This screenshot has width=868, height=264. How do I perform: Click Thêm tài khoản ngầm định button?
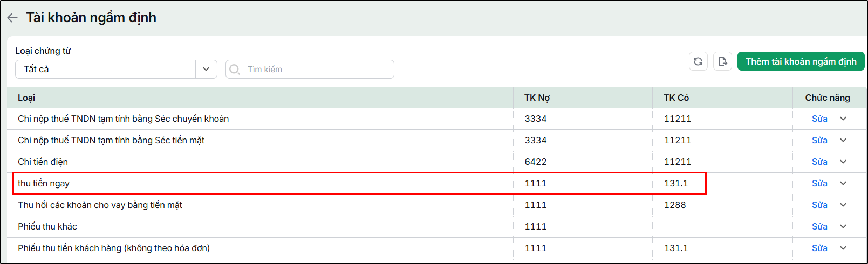[x=801, y=61]
